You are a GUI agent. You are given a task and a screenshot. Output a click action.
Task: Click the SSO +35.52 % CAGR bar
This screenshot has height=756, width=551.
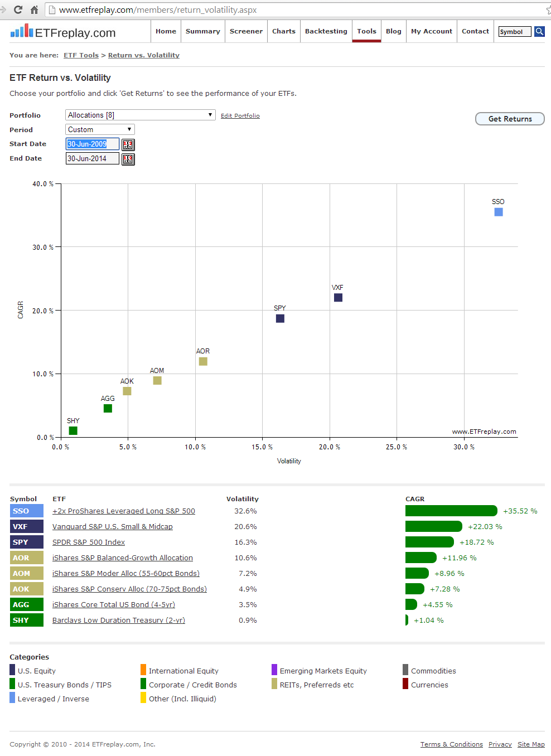[451, 511]
